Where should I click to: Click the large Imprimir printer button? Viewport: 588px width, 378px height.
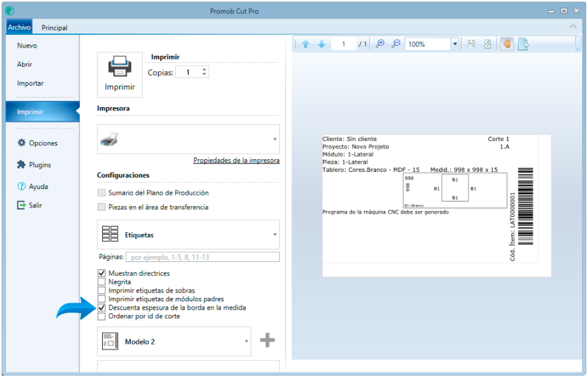point(120,75)
